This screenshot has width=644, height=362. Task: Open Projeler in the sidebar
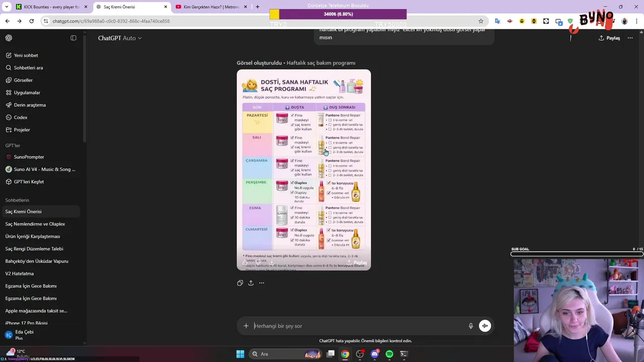[40, 130]
